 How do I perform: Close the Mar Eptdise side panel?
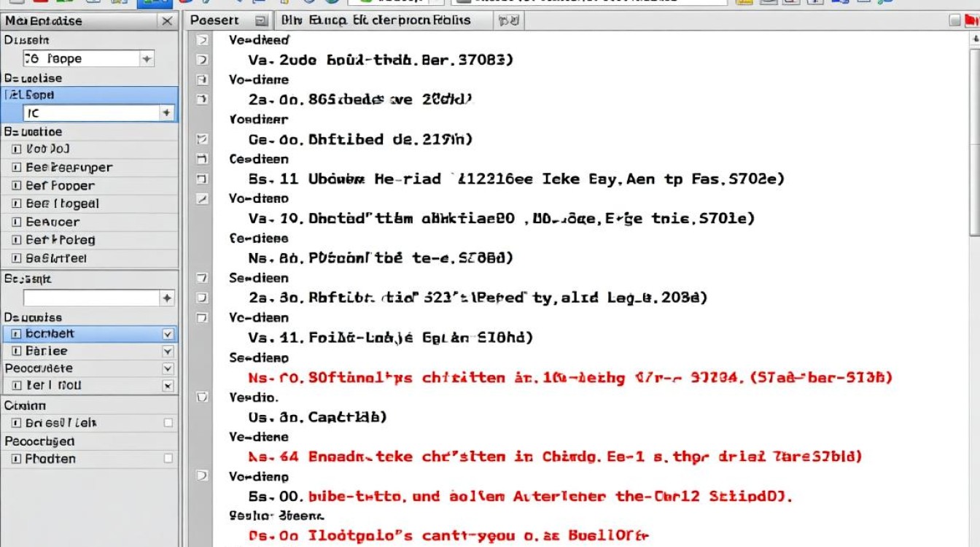point(166,22)
